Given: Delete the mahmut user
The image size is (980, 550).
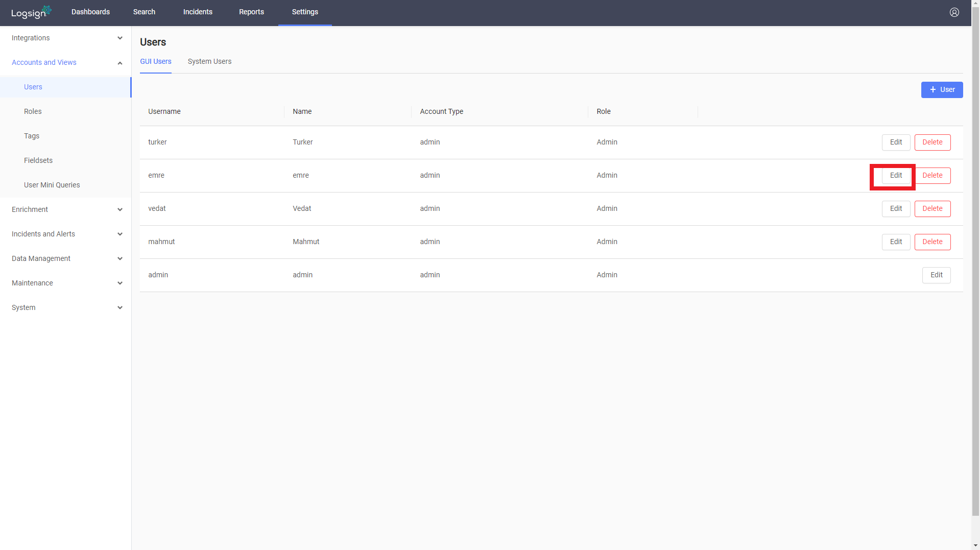Looking at the screenshot, I should [932, 242].
